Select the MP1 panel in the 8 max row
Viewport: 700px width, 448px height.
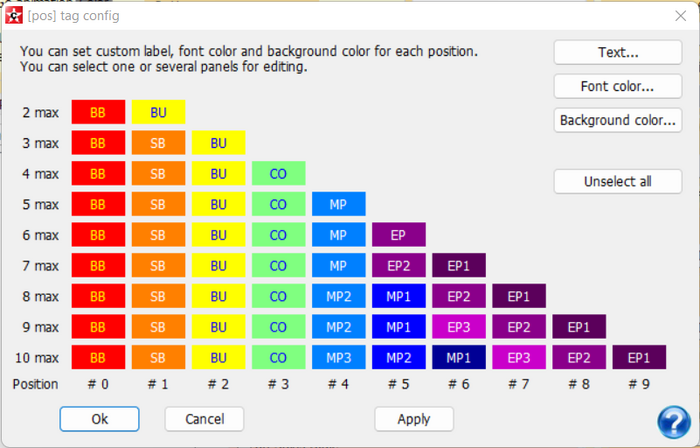(399, 296)
